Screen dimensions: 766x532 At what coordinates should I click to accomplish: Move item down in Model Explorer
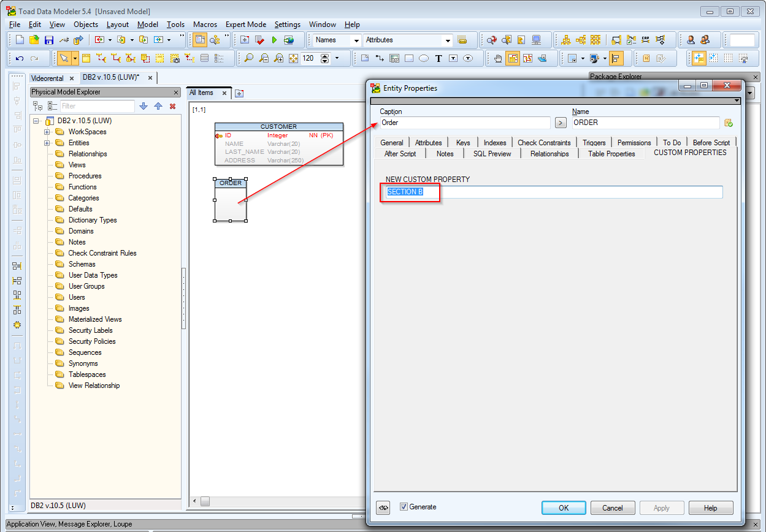point(144,106)
